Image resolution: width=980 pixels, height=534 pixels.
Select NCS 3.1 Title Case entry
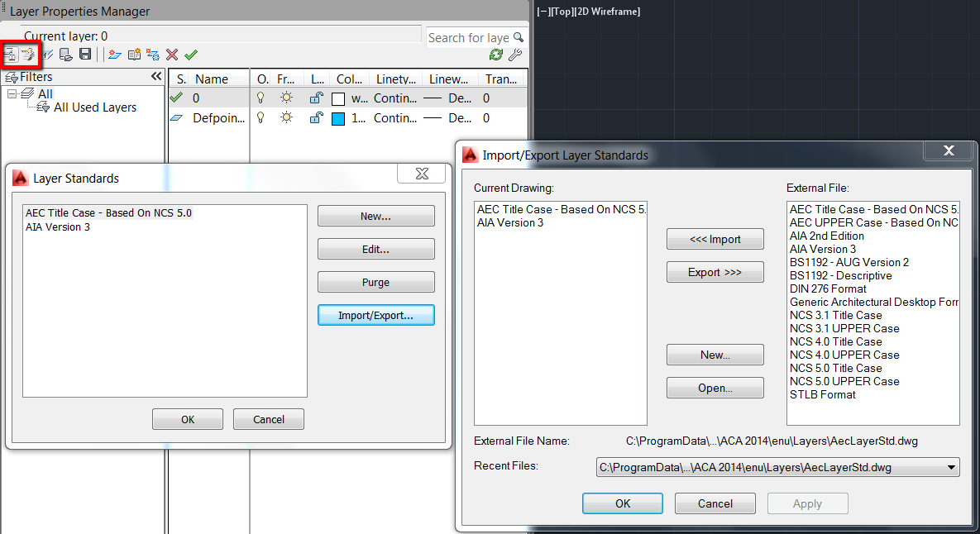point(835,316)
